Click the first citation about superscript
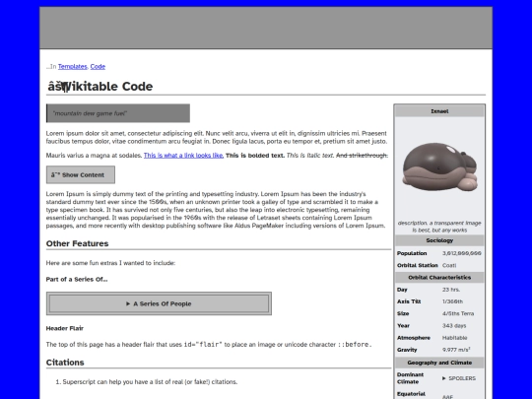Screen dimensions: 532x399 click(x=150, y=382)
